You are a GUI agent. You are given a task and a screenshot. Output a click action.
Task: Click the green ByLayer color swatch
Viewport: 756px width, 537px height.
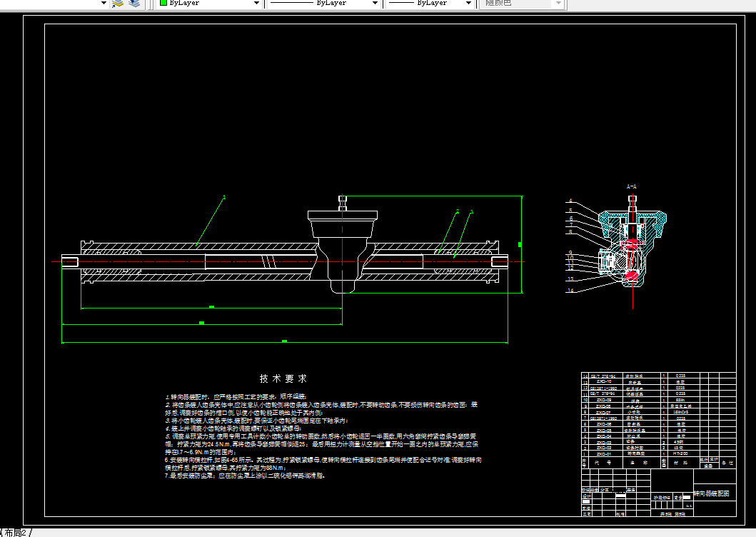pos(163,3)
